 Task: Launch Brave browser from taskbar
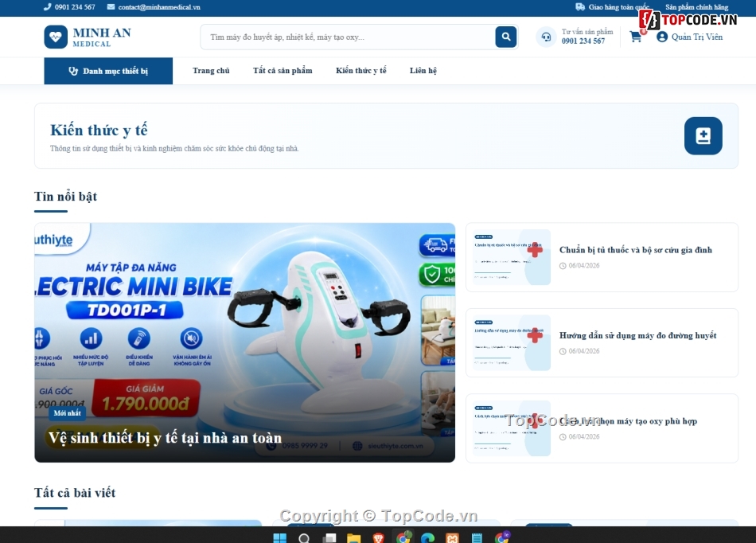click(x=379, y=537)
